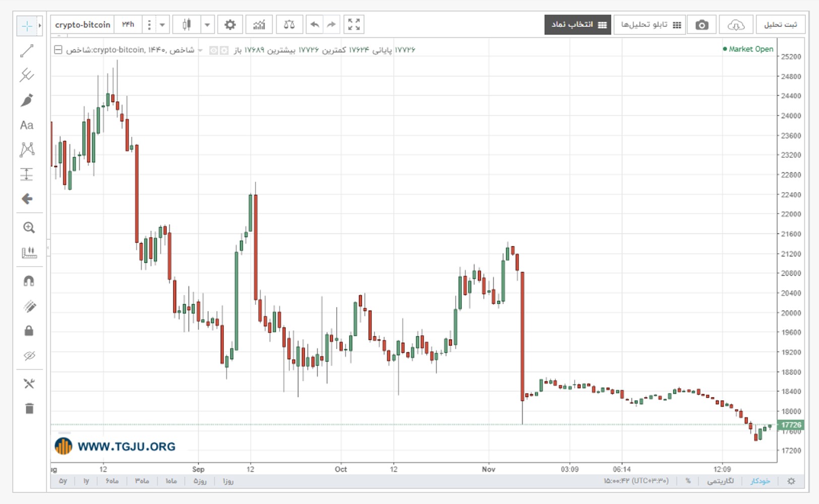
Task: Enter fullscreen mode with the expand icon
Action: click(x=354, y=25)
